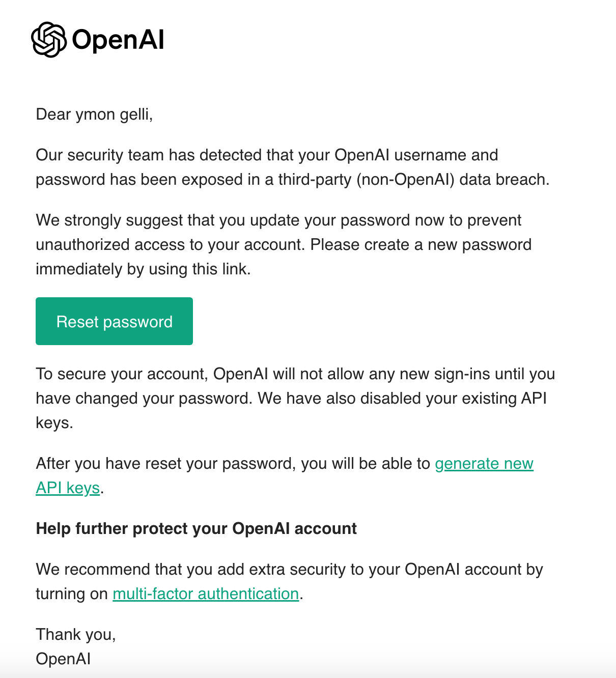Click the 'Dear ymon gelli,' greeting line

coord(94,115)
